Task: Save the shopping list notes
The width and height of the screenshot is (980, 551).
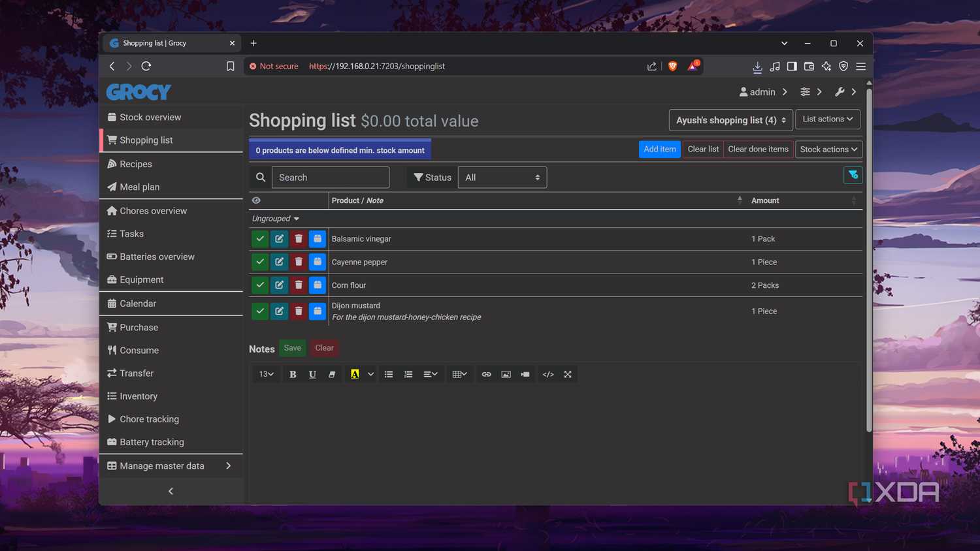Action: (x=293, y=348)
